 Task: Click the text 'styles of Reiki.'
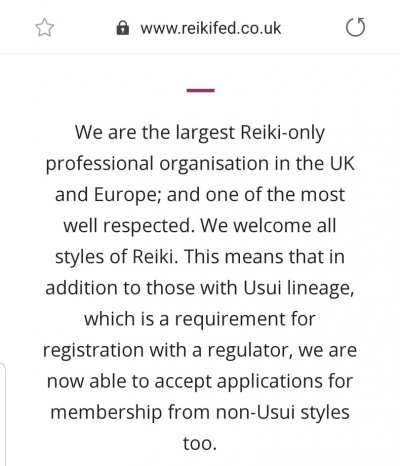[x=116, y=257]
